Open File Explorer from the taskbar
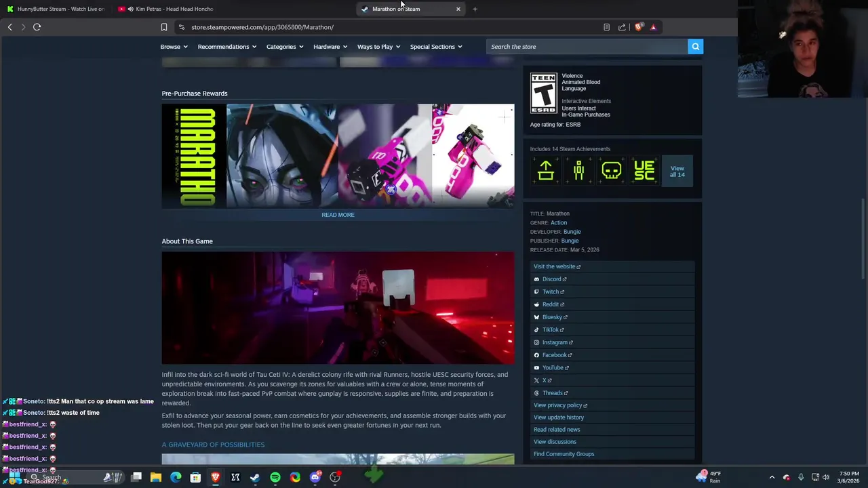The width and height of the screenshot is (868, 488). point(156,477)
